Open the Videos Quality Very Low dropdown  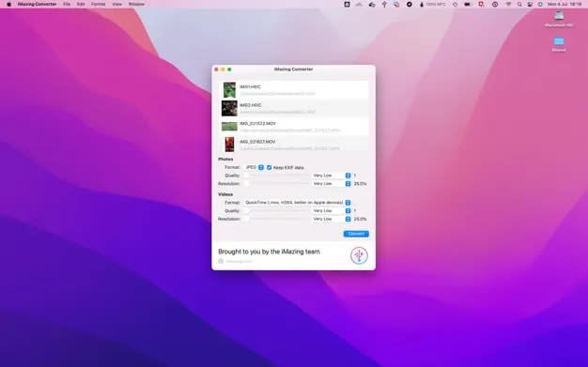332,210
